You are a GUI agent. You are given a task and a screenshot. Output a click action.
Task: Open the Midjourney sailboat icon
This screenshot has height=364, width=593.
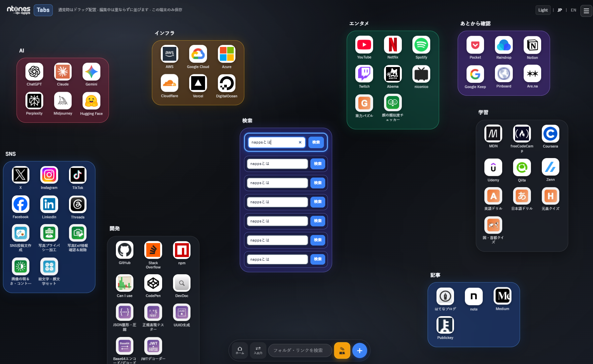point(63,101)
